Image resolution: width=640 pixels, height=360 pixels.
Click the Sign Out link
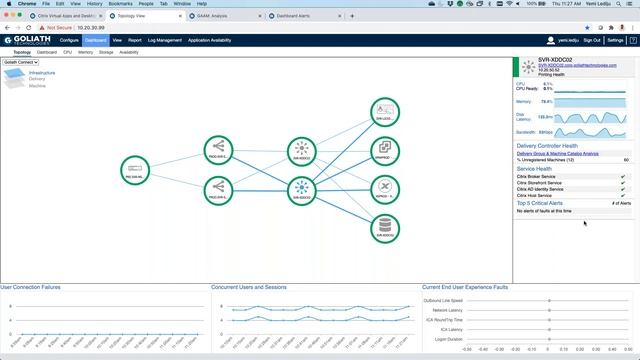[x=592, y=40]
